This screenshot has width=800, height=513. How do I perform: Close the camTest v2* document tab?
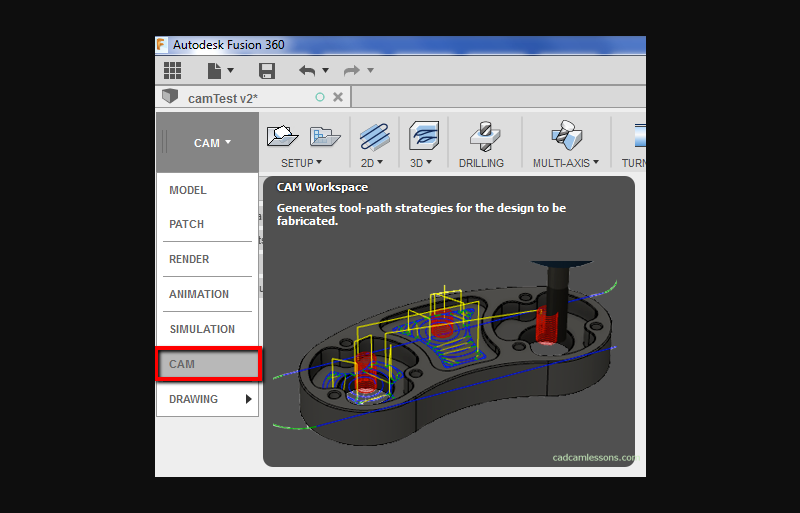(338, 97)
